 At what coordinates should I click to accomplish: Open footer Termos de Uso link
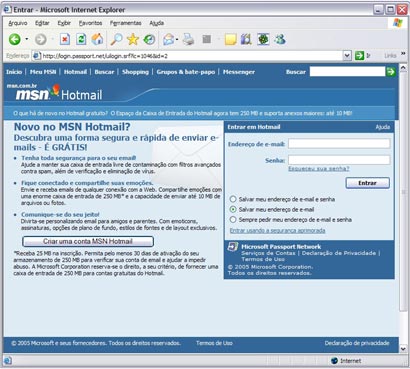click(214, 343)
